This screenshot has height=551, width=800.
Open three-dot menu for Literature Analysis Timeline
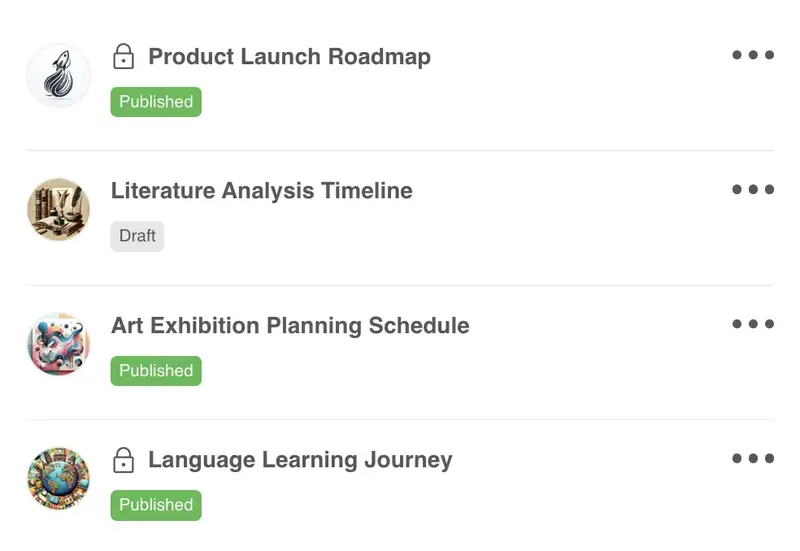coord(753,189)
